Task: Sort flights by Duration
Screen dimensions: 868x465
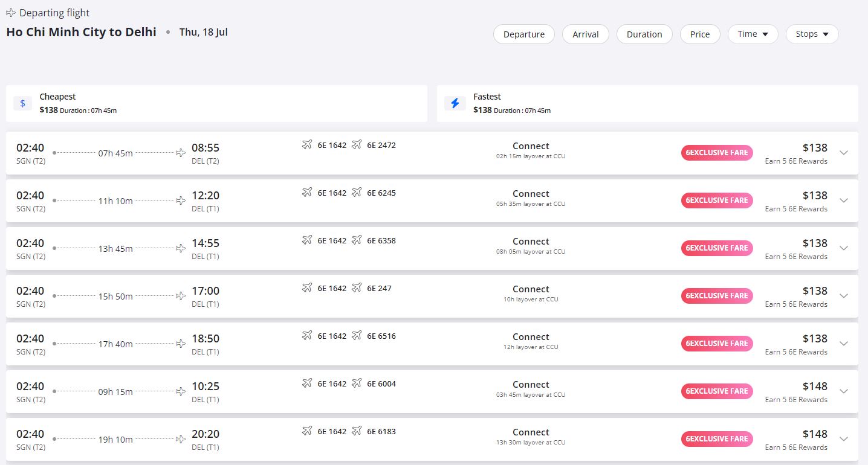Action: (644, 34)
